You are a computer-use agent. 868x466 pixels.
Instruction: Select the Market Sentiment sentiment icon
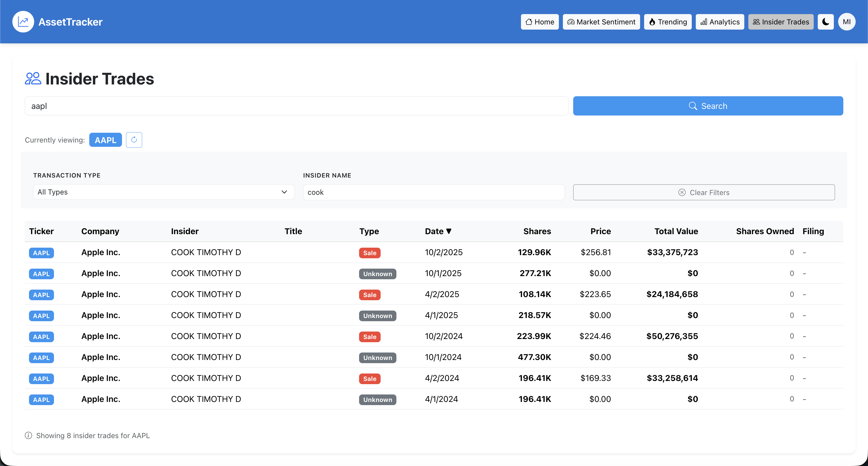tap(571, 22)
